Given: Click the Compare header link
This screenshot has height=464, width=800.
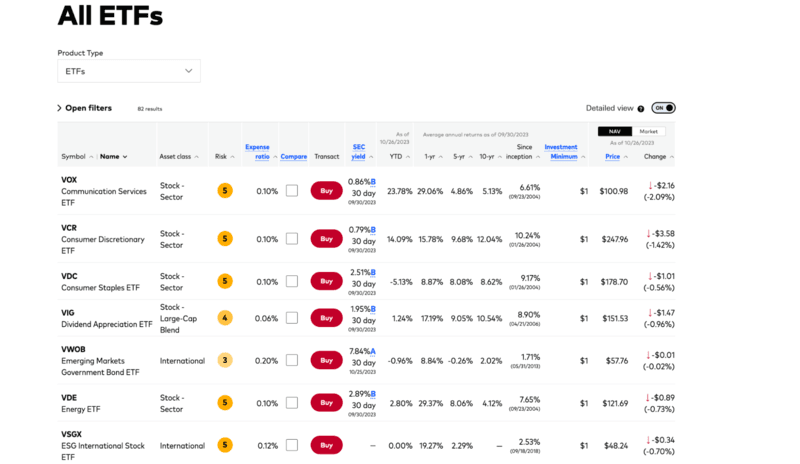Looking at the screenshot, I should coord(294,157).
